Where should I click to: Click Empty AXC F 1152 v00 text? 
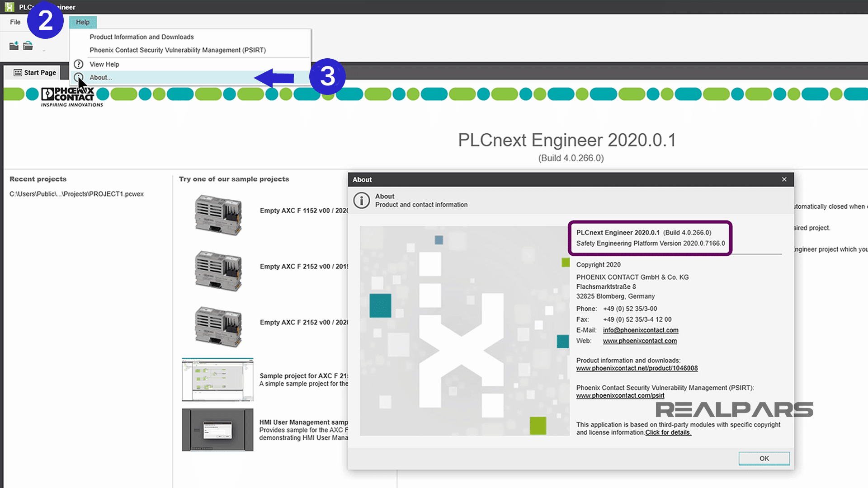point(303,211)
